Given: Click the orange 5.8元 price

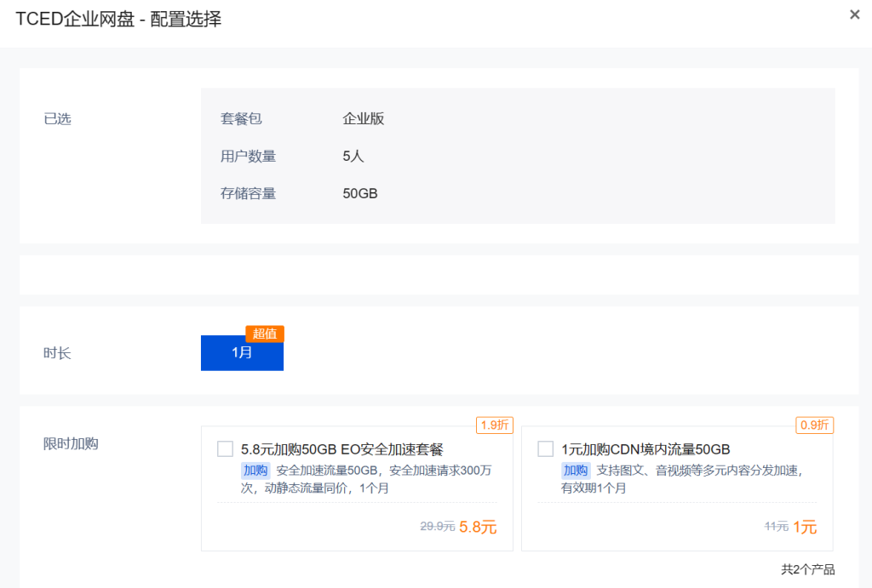Looking at the screenshot, I should coord(478,527).
